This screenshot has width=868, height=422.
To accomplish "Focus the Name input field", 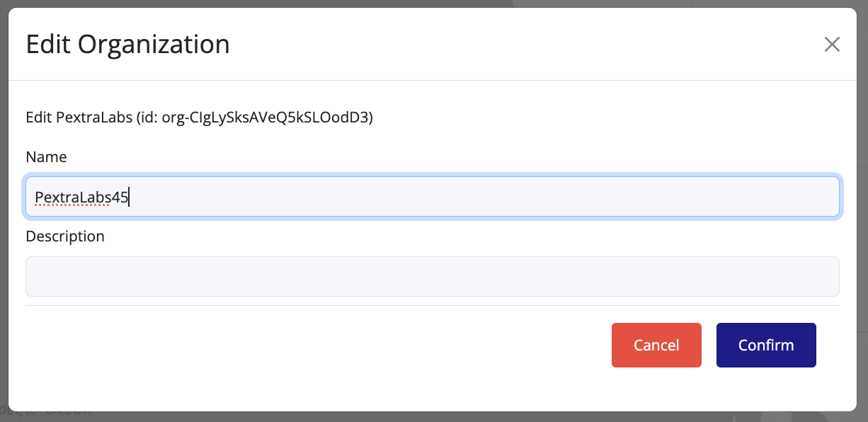I will (432, 197).
